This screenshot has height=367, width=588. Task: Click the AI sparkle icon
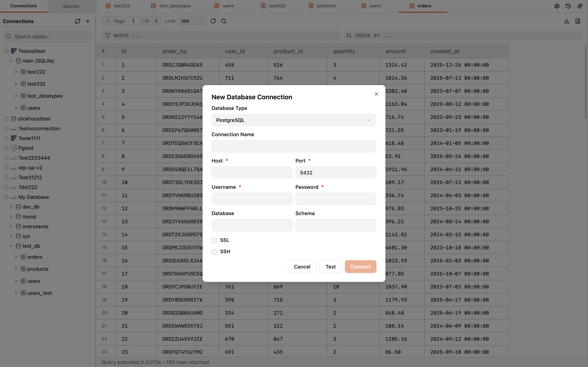tap(580, 6)
